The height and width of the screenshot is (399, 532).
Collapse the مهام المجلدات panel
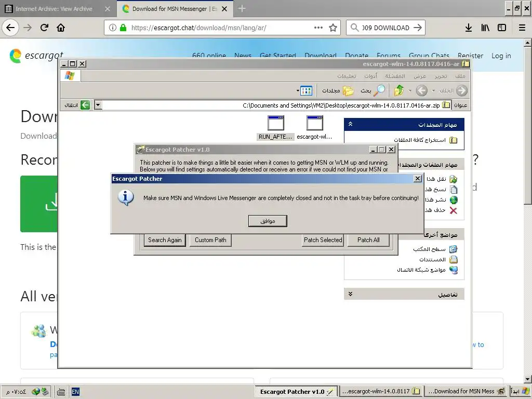pyautogui.click(x=351, y=124)
